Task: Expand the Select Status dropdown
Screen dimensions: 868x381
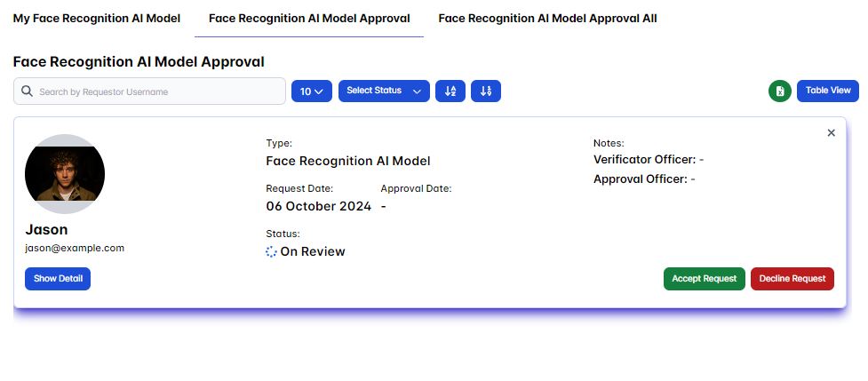Action: point(384,91)
